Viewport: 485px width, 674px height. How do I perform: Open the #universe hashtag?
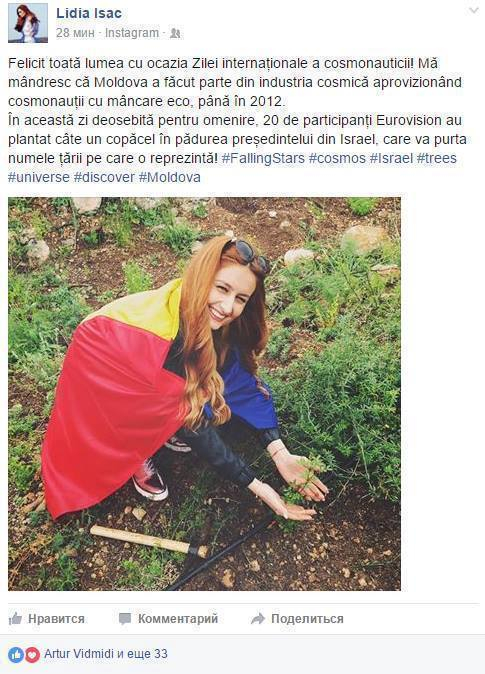[x=39, y=177]
